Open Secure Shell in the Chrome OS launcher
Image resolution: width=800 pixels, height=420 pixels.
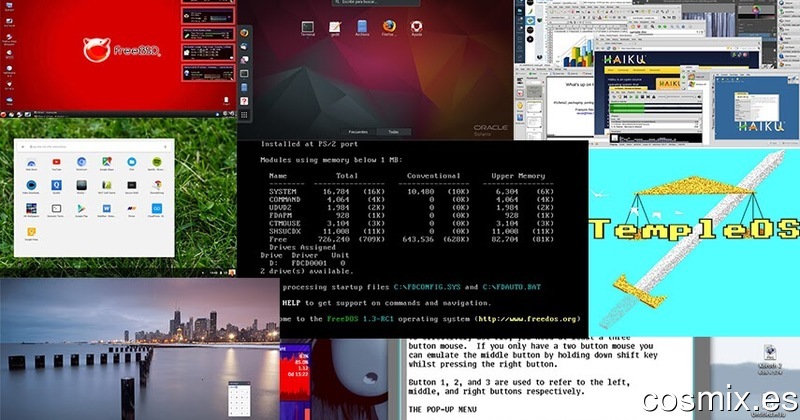click(132, 187)
